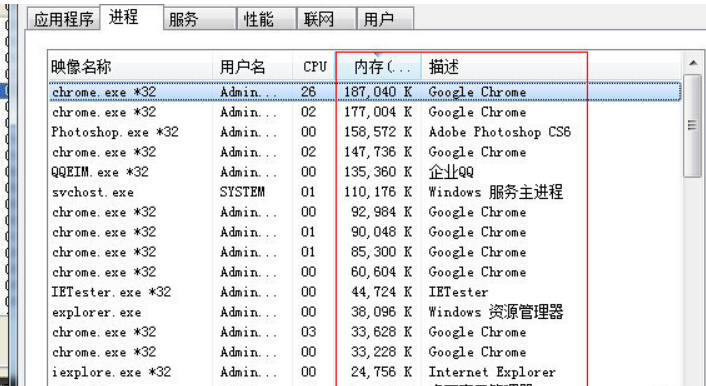The height and width of the screenshot is (386, 706).
Task: Open the 联网 tab
Action: coord(326,19)
